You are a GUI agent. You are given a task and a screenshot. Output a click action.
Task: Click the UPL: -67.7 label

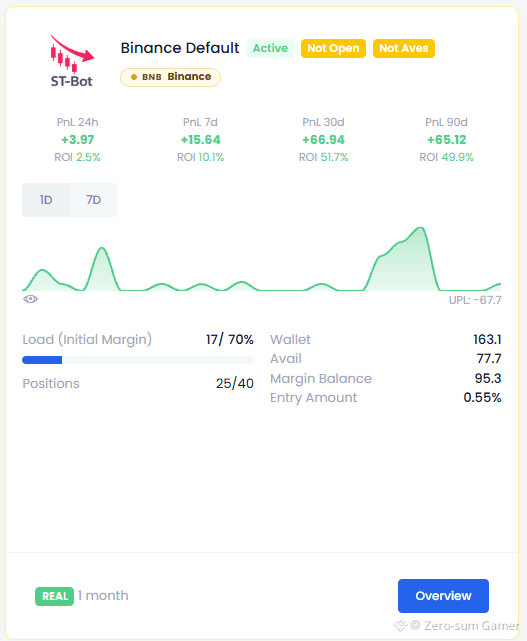475,300
